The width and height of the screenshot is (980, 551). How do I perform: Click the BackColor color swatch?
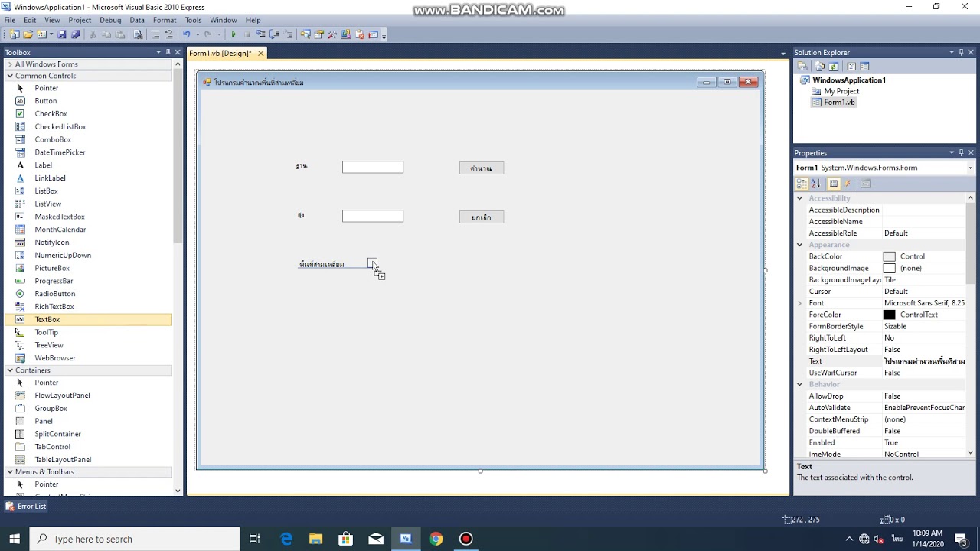pyautogui.click(x=889, y=256)
